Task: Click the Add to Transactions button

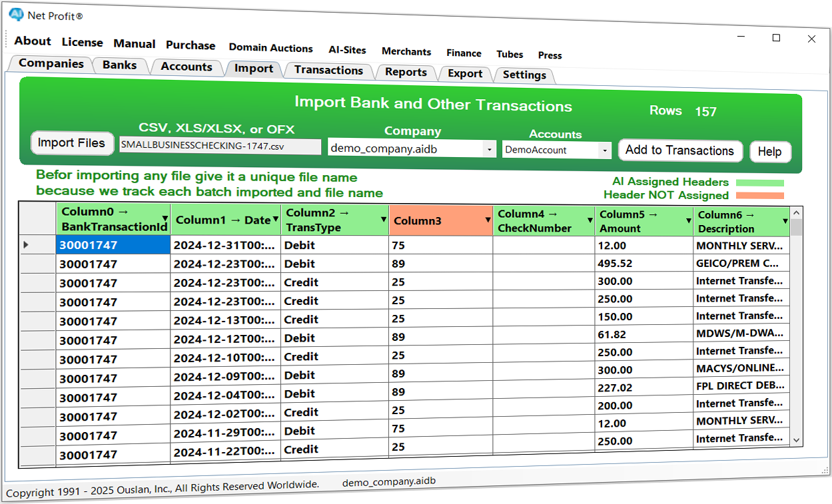Action: 679,150
